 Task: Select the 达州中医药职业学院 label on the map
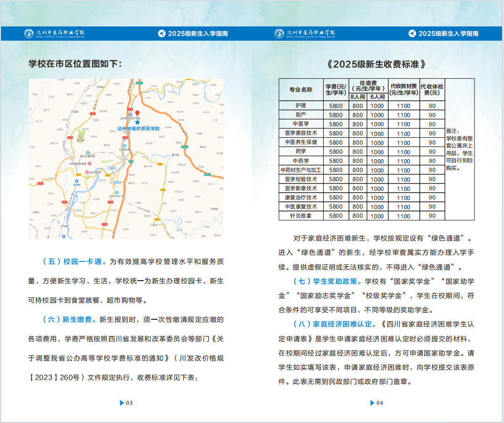[138, 129]
